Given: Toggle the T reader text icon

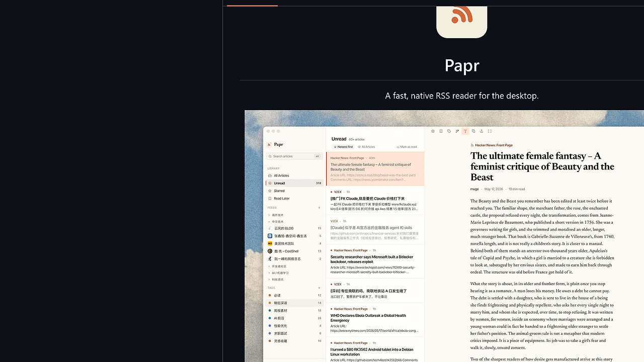Looking at the screenshot, I should tap(465, 131).
